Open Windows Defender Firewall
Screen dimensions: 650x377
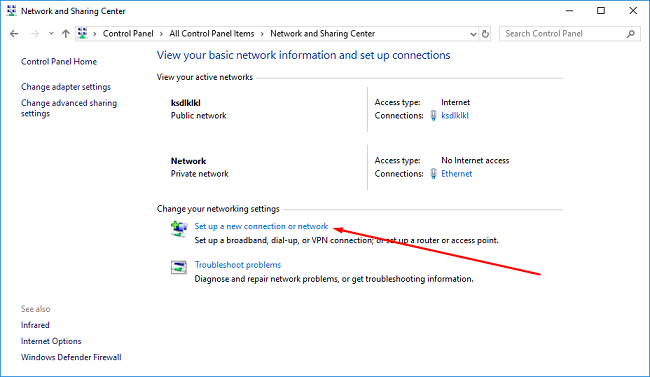[71, 357]
